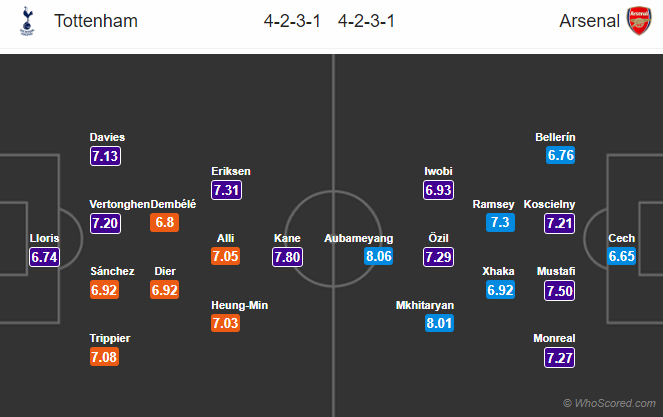Click Özil's player name

439,239
